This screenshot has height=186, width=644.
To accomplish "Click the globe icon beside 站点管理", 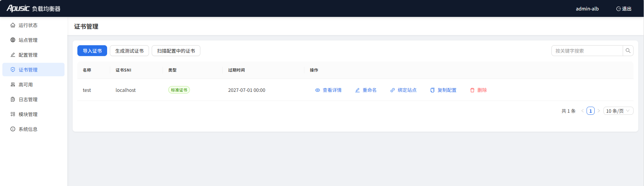I will 13,40.
